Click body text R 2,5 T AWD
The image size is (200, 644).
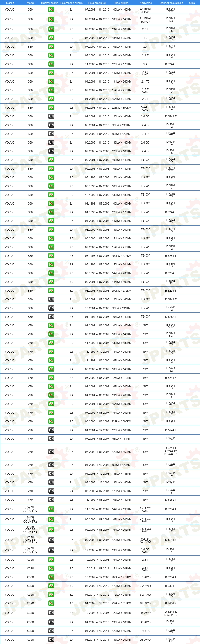tap(145, 108)
